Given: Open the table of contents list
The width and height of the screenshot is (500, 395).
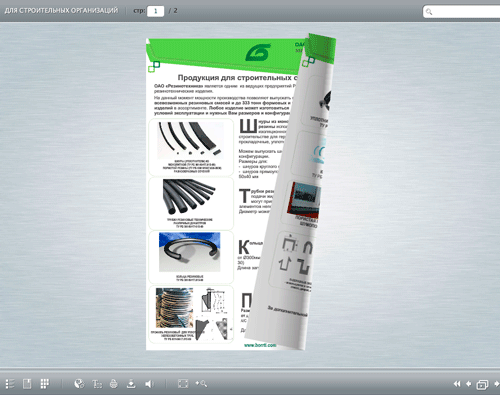Looking at the screenshot, I should pos(10,384).
